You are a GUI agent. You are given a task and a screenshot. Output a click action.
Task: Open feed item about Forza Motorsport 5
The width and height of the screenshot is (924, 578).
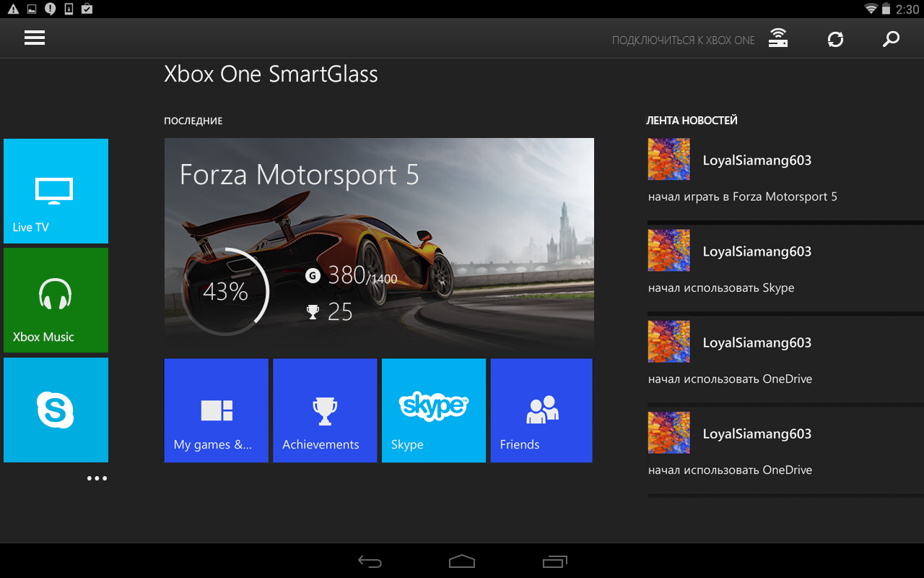pyautogui.click(x=785, y=178)
